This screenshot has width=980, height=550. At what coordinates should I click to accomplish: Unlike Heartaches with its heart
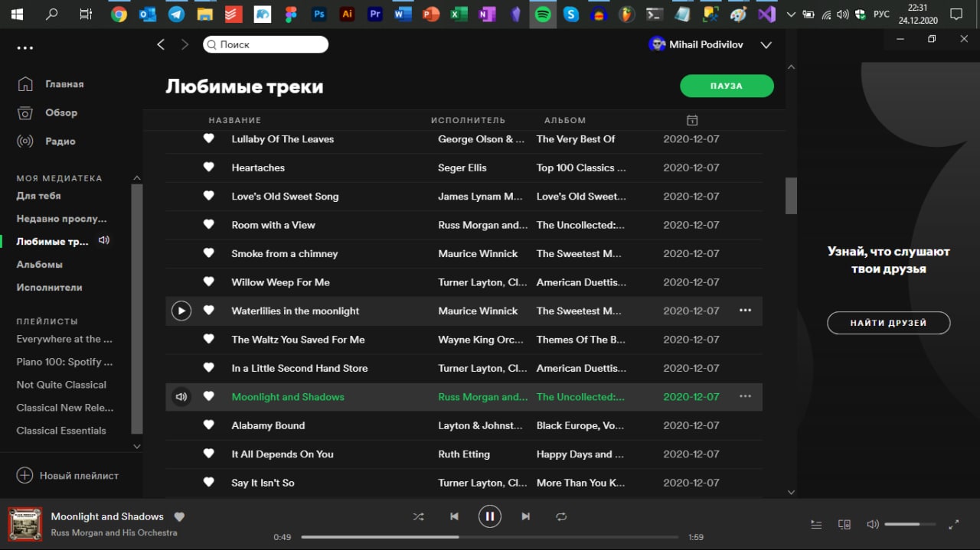[x=208, y=168]
